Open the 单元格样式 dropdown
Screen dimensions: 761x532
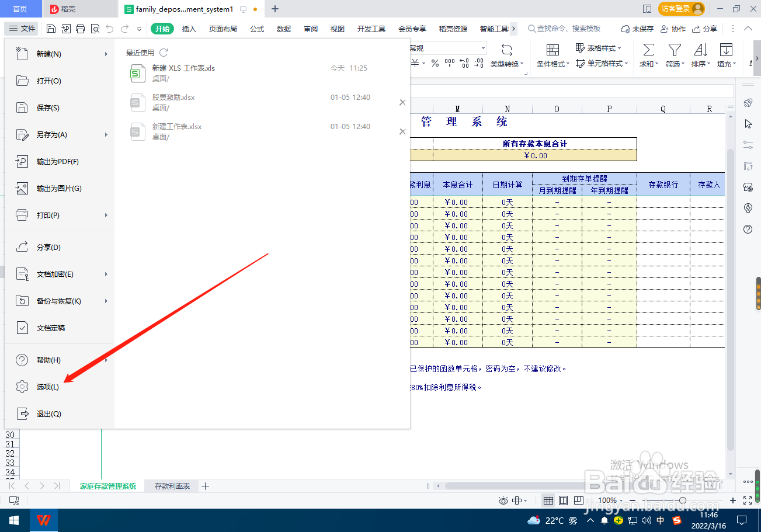coord(602,64)
